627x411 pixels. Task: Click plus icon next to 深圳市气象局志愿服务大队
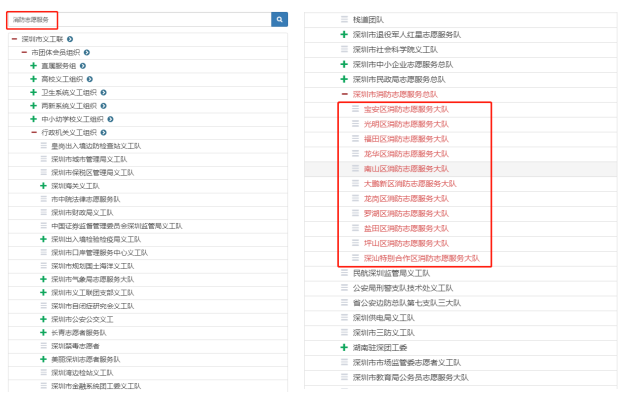[44, 280]
